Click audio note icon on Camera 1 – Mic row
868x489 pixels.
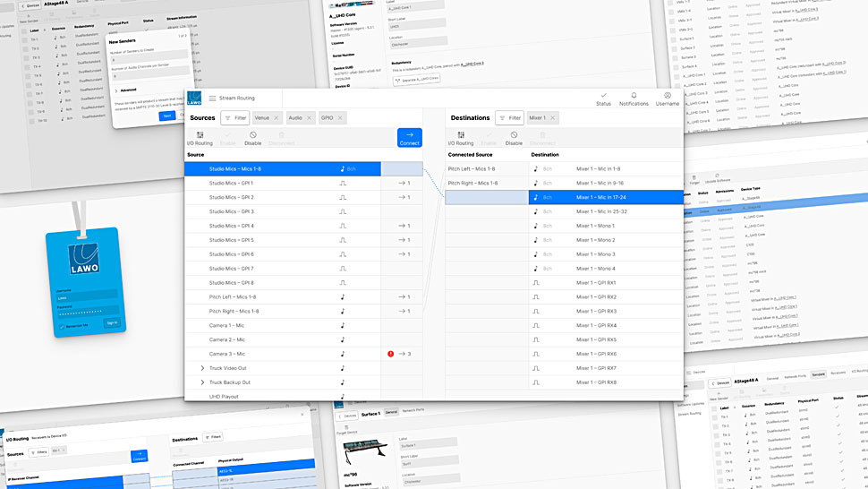pyautogui.click(x=343, y=326)
